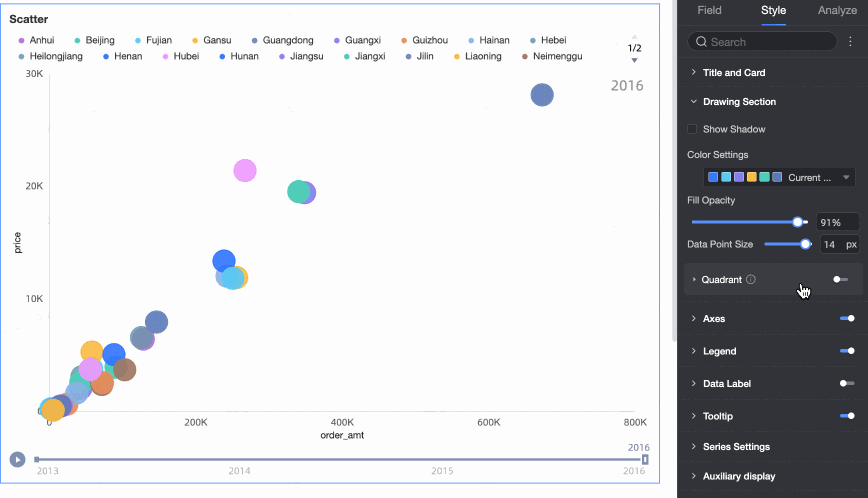The width and height of the screenshot is (868, 498).
Task: Click the 2013 timeline start handle
Action: point(37,459)
